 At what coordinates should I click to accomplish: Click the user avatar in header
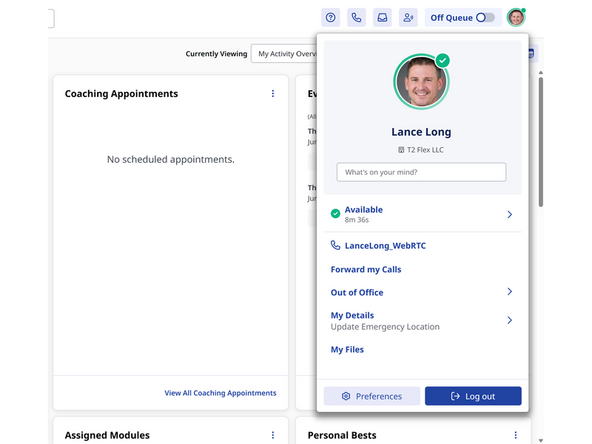pos(516,17)
